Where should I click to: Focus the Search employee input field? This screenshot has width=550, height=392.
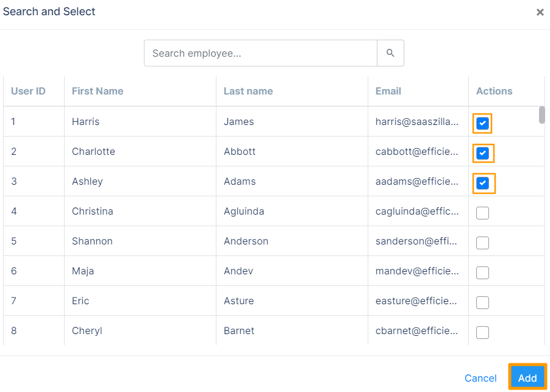(x=260, y=54)
